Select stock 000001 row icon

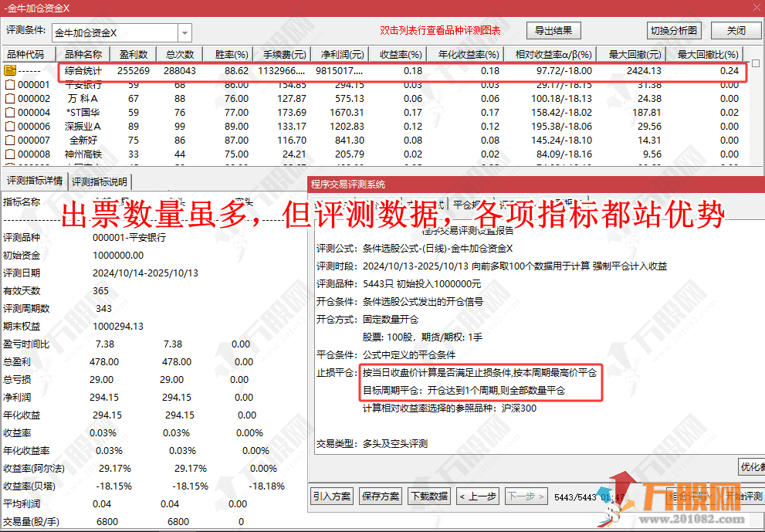click(10, 85)
